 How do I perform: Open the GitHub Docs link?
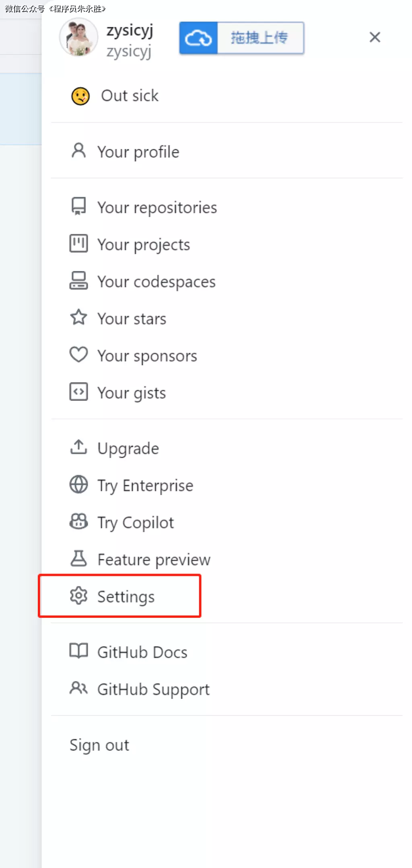(x=142, y=652)
